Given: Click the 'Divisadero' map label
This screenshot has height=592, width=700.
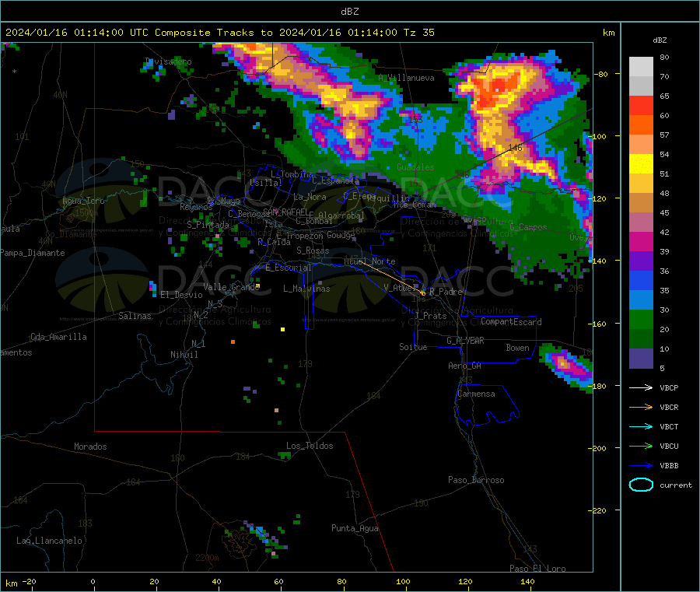Looking at the screenshot, I should pyautogui.click(x=168, y=61).
